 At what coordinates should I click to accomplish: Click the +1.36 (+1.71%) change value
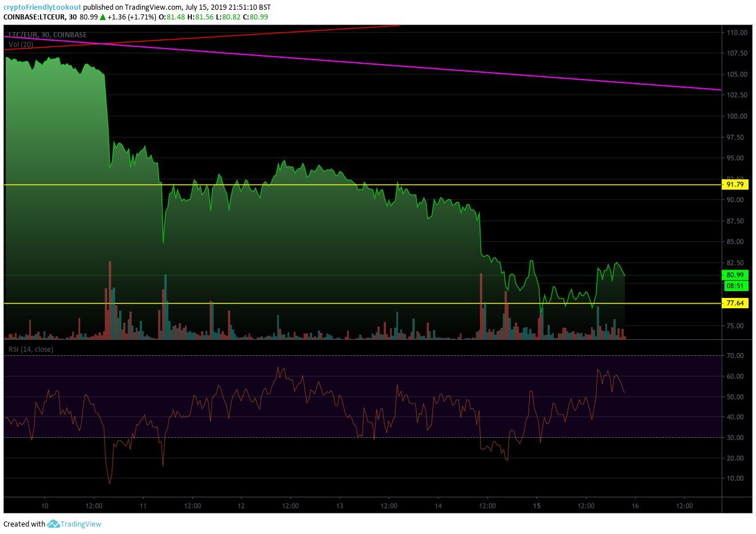(132, 17)
